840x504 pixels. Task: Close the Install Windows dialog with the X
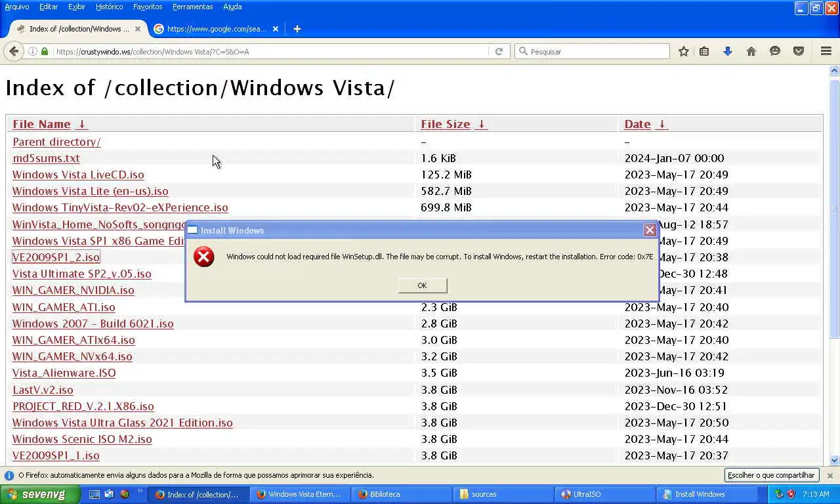point(650,230)
